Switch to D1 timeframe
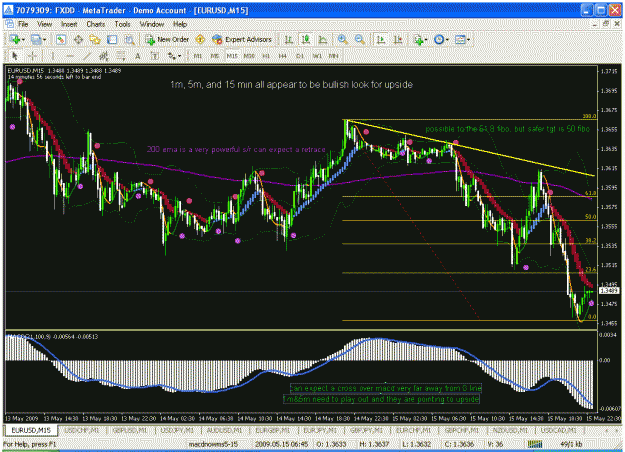 point(300,56)
